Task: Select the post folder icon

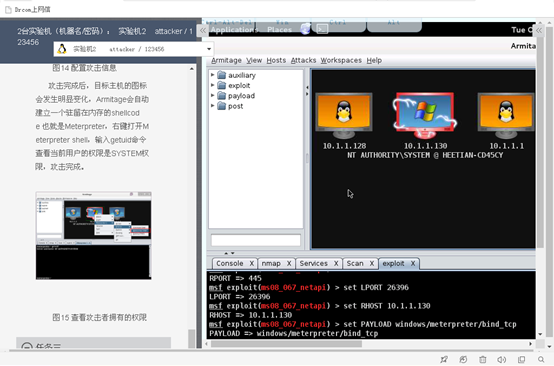Action: (x=222, y=106)
